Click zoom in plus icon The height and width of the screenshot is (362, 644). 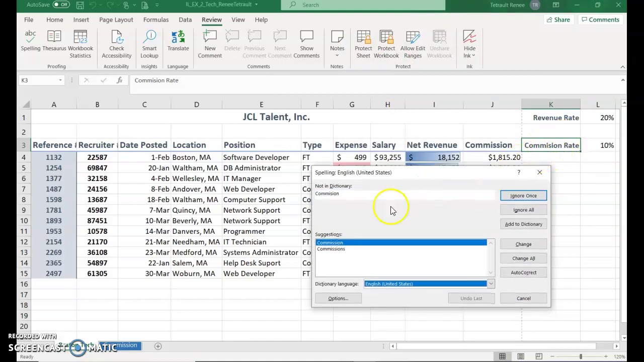click(606, 356)
